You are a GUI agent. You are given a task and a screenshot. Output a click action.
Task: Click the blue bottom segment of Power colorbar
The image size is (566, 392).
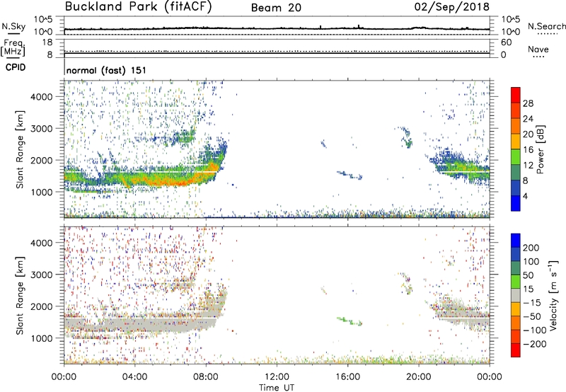pyautogui.click(x=516, y=203)
